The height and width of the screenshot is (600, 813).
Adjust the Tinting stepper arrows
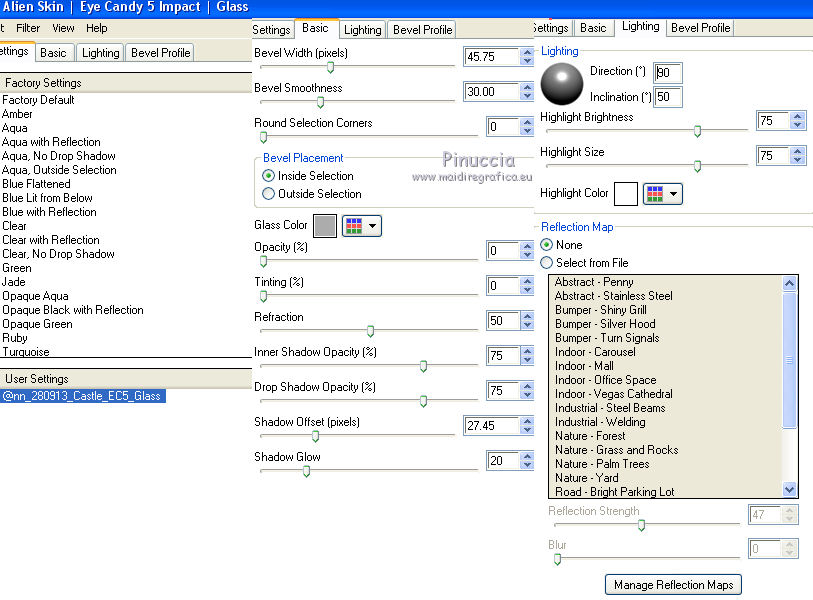pyautogui.click(x=527, y=285)
